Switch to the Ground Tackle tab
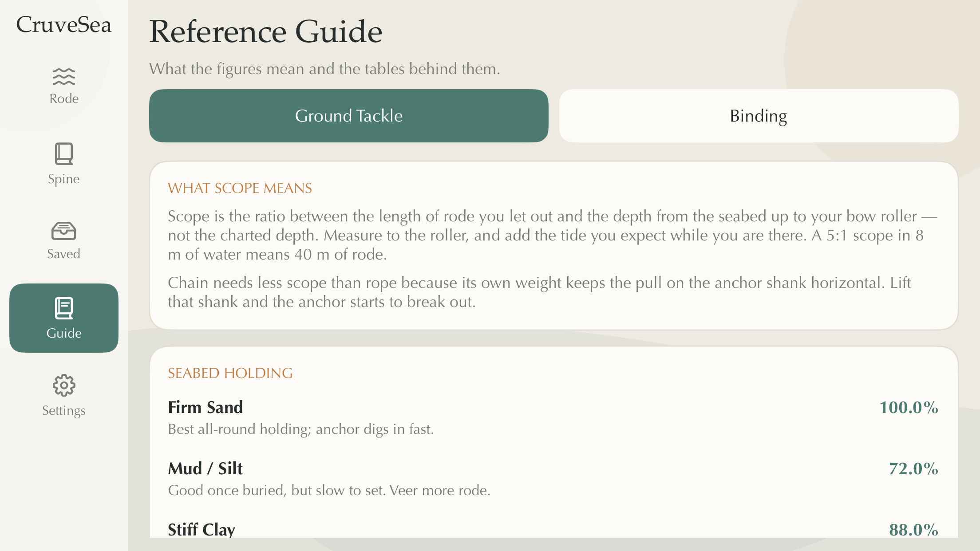The image size is (980, 551). [349, 116]
